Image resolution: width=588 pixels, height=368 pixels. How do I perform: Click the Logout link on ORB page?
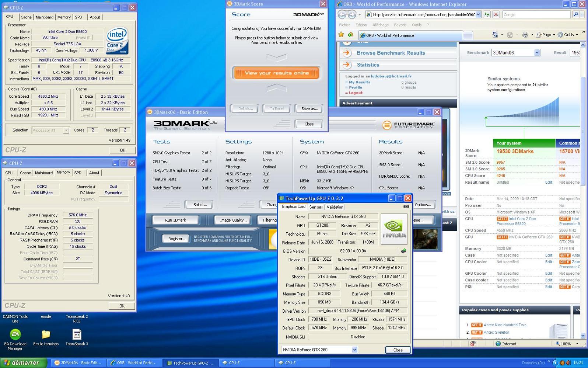click(356, 93)
